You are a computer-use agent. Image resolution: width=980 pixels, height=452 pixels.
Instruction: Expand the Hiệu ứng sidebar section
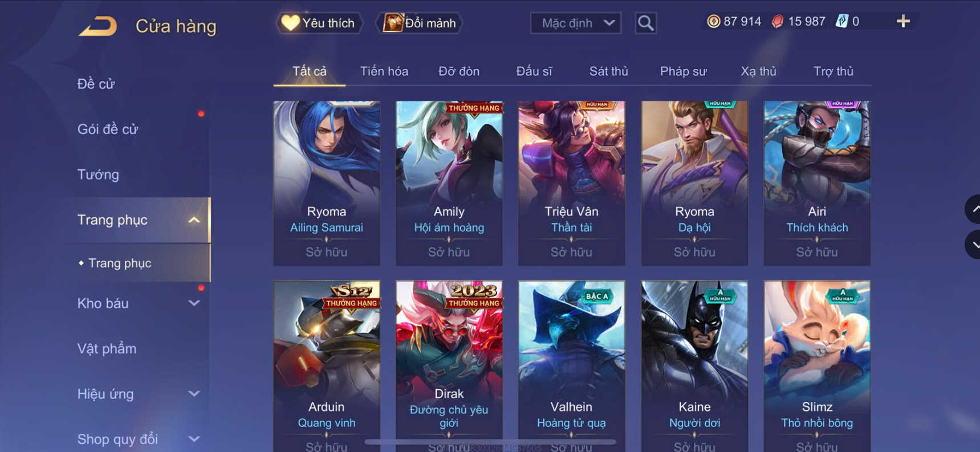194,394
